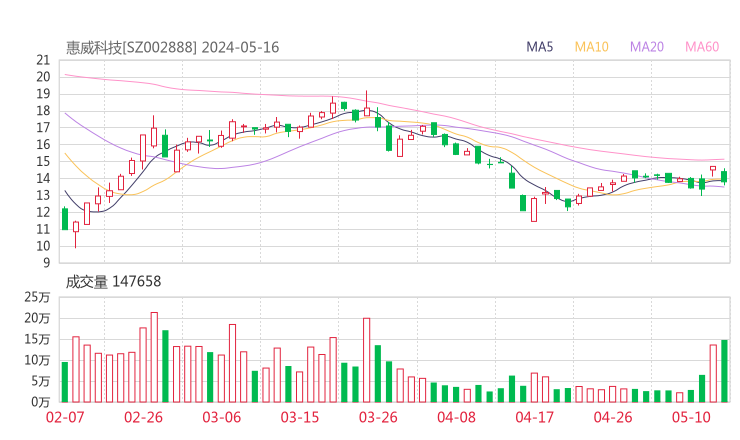Viewport: 740px width, 440px height.
Task: Click the 10万 volume axis label
Action: pyautogui.click(x=37, y=360)
